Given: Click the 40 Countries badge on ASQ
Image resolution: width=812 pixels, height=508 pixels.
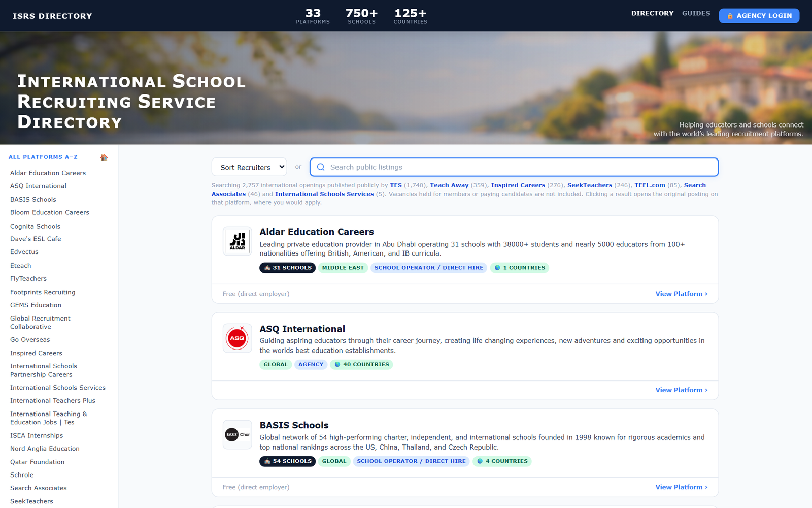Looking at the screenshot, I should [x=361, y=365].
